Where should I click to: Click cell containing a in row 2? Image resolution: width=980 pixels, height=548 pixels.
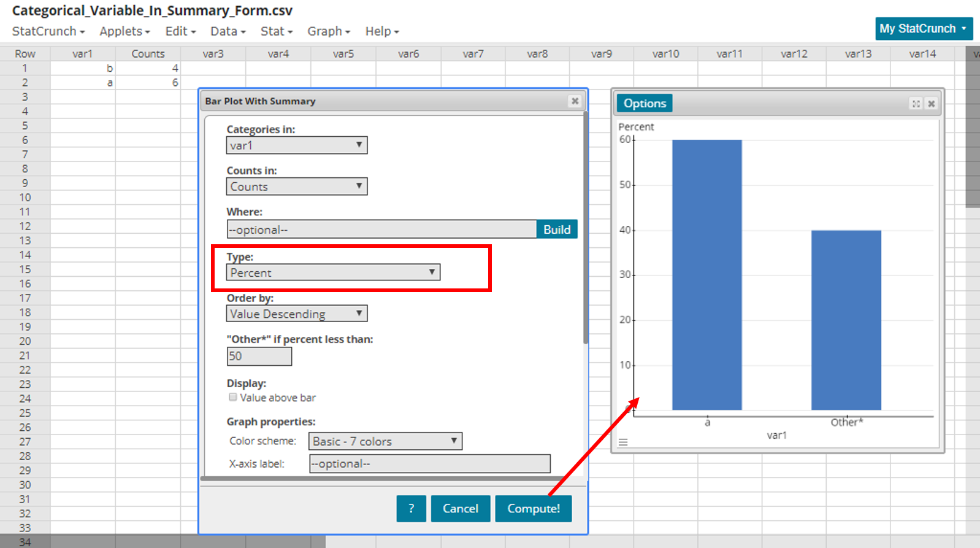82,82
